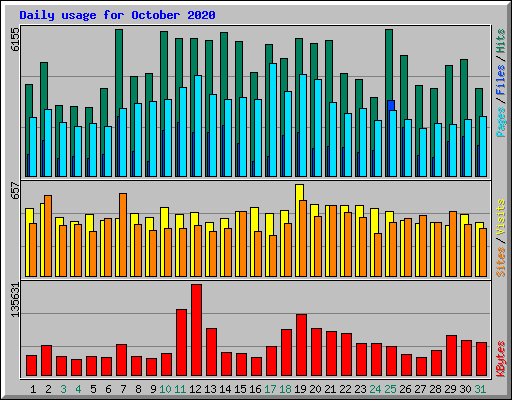
Task: Click the red KBytes bar for day 31
Action: [x=481, y=359]
